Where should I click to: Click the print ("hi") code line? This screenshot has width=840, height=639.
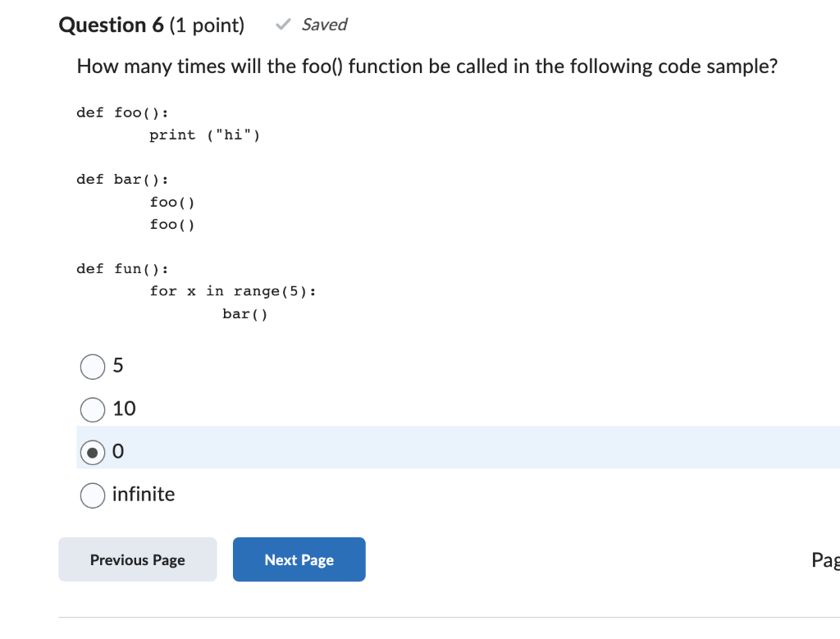click(206, 135)
